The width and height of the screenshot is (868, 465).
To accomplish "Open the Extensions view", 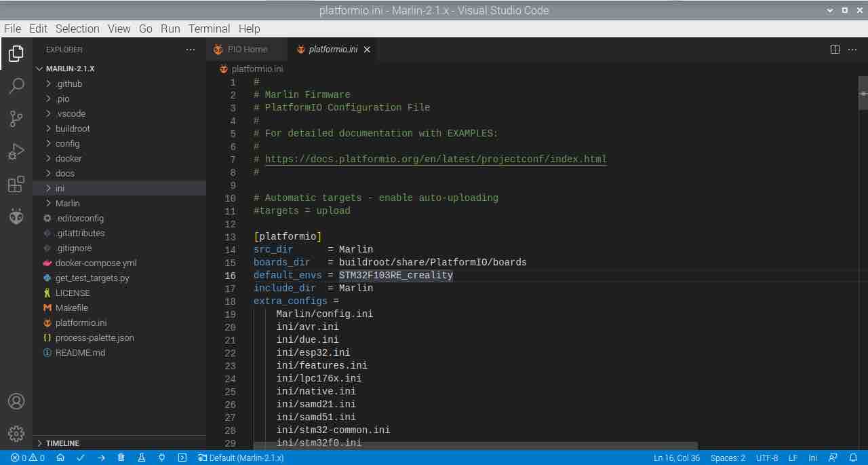I will tap(16, 184).
